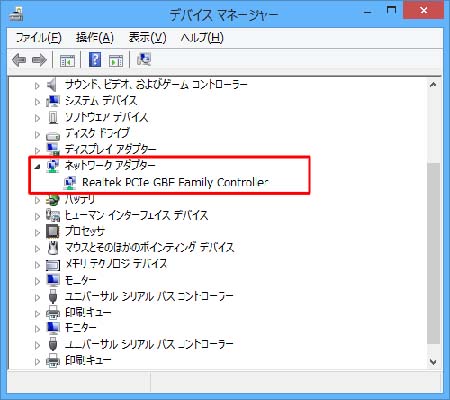Click the action pane toolbar icon
The image size is (450, 400).
point(116,61)
